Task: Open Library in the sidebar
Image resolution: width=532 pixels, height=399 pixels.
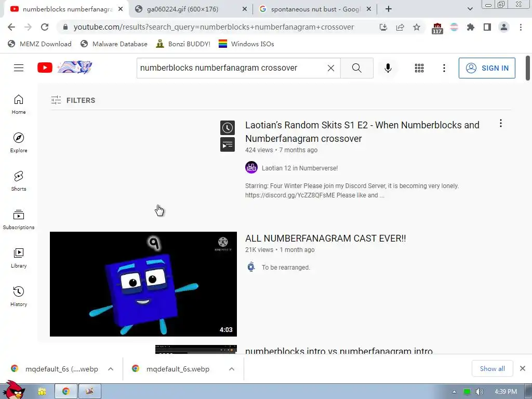Action: (19, 258)
